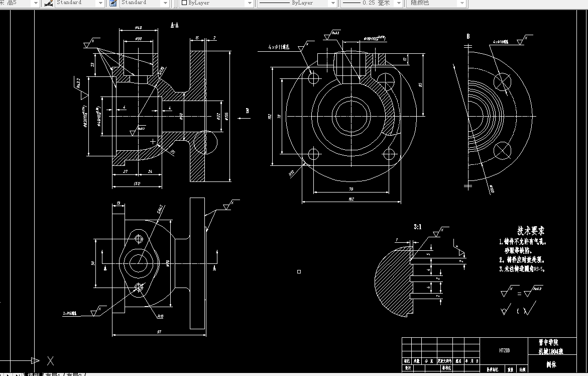Click the UCS icon X axis label
The image size is (588, 376).
click(x=51, y=361)
